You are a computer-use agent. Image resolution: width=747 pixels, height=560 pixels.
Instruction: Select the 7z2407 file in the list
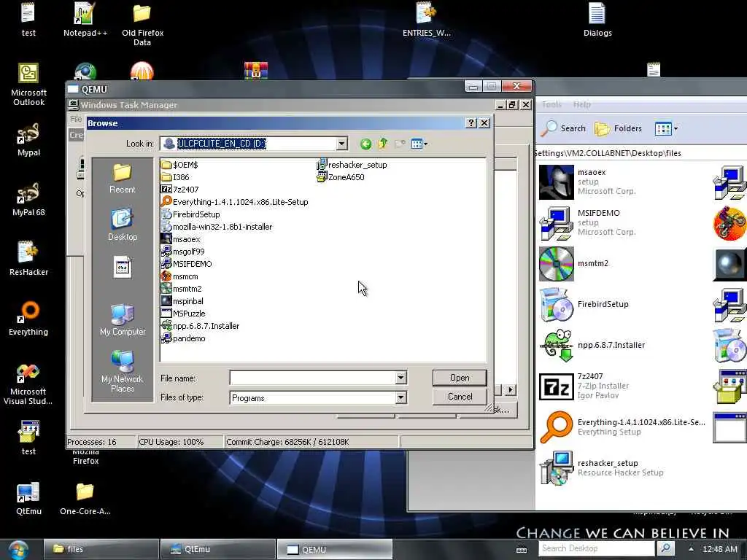coord(180,190)
